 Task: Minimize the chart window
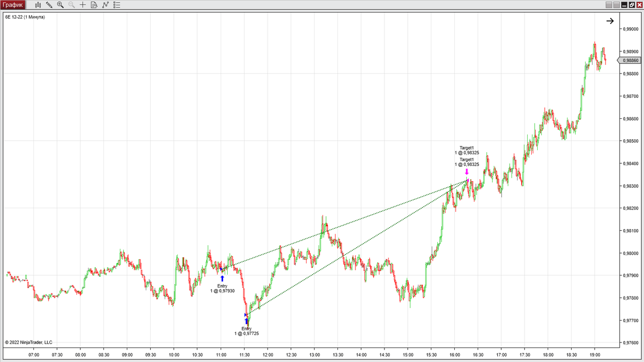coord(625,5)
